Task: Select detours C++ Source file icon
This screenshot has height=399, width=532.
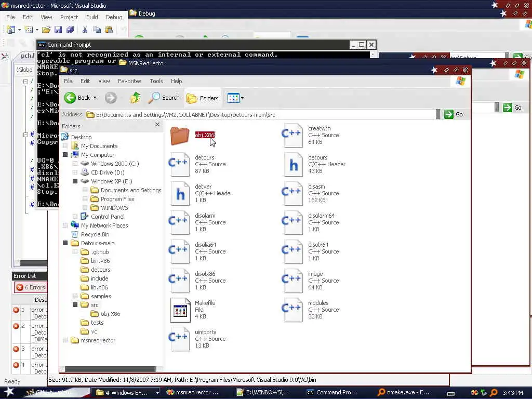Action: click(179, 165)
